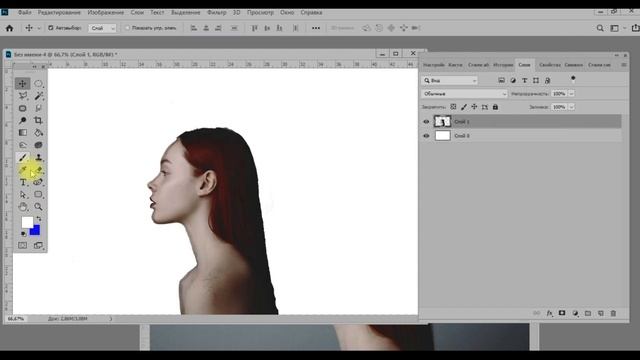Select the Path Selection arrow tool
This screenshot has height=360, width=640.
click(x=22, y=195)
